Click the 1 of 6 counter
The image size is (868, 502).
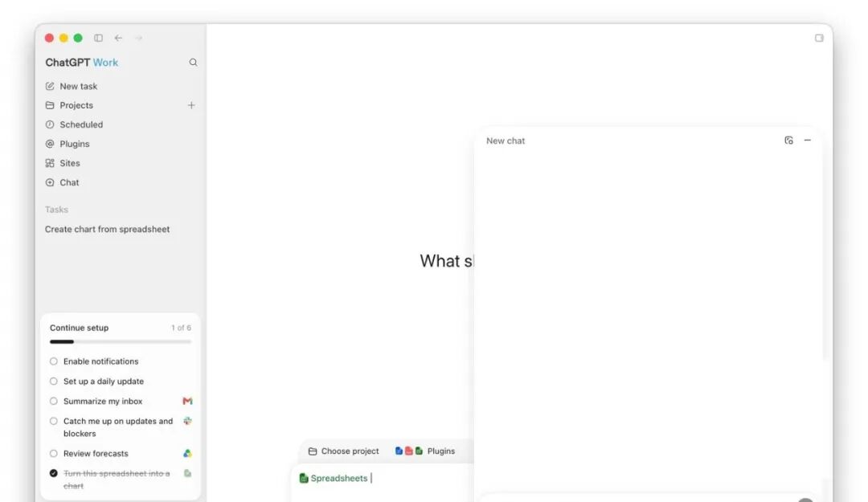[x=181, y=328]
